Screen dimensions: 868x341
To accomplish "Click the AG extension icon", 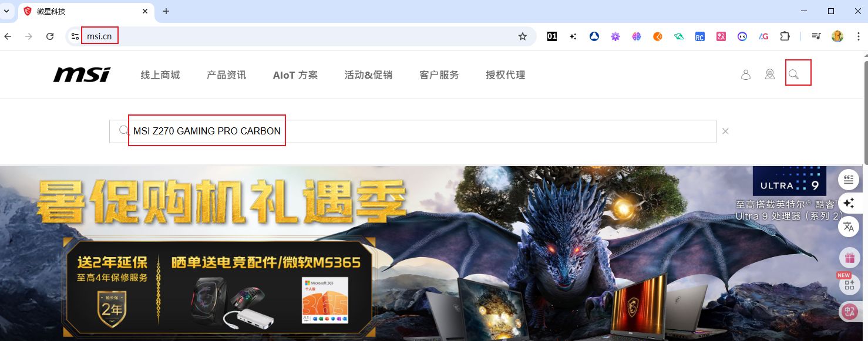I will [763, 36].
